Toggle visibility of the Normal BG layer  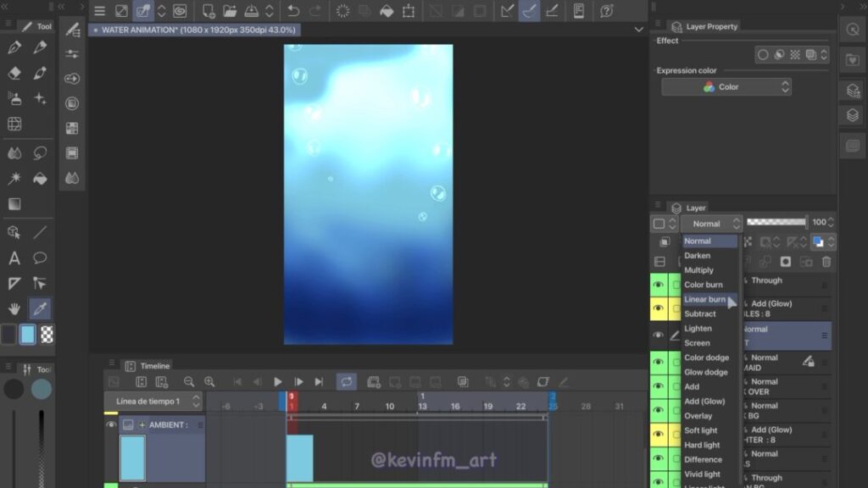[x=658, y=410]
